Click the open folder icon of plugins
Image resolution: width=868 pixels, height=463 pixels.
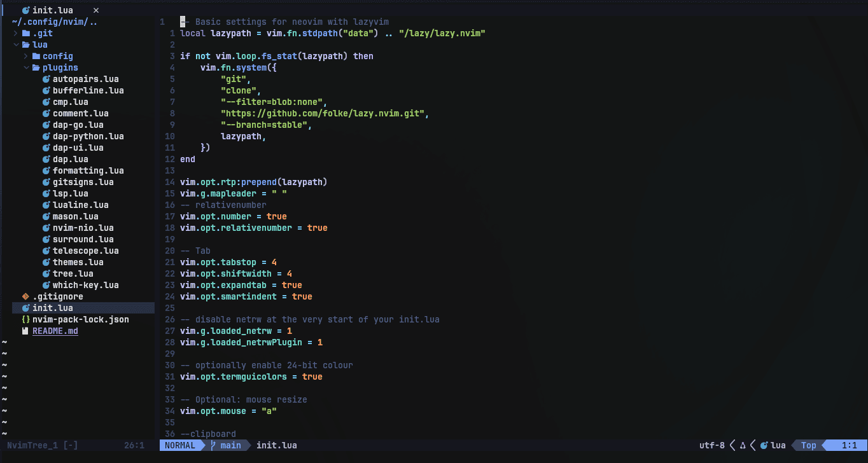(x=36, y=67)
